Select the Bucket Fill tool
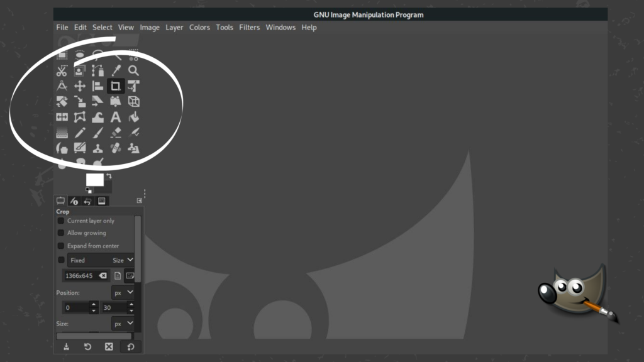This screenshot has height=362, width=644. point(133,118)
